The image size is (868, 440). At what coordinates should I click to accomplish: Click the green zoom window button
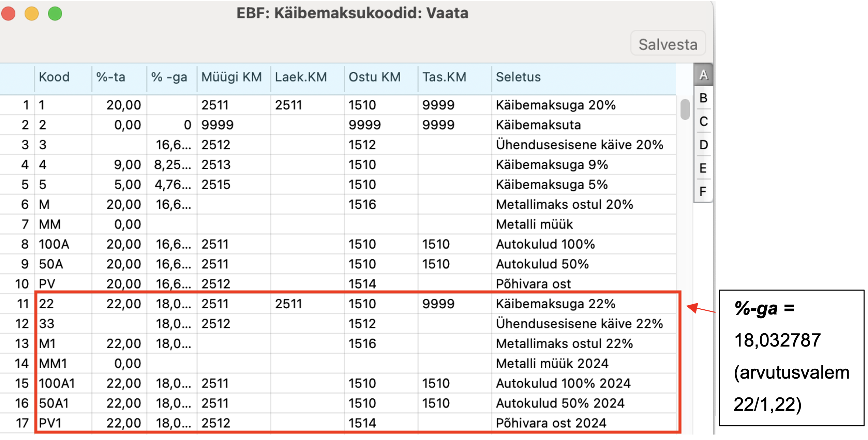pos(55,14)
